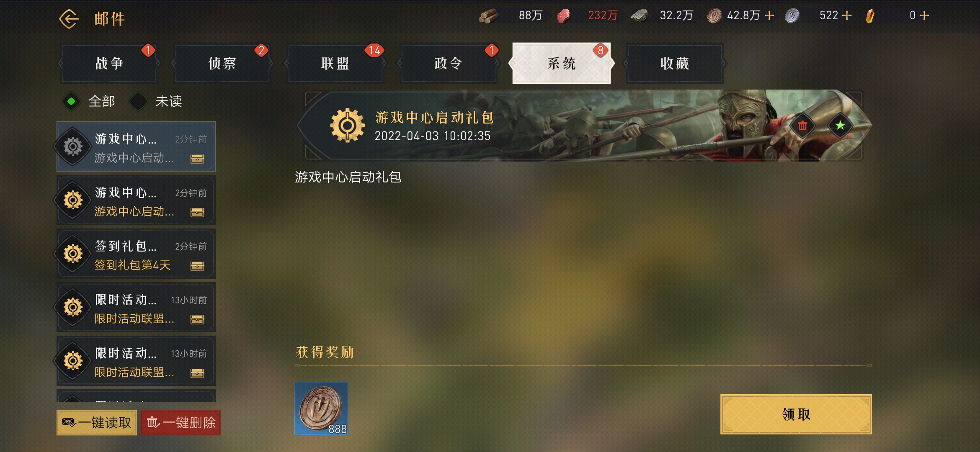Favorite this mail with star icon
This screenshot has width=980, height=452.
point(840,125)
